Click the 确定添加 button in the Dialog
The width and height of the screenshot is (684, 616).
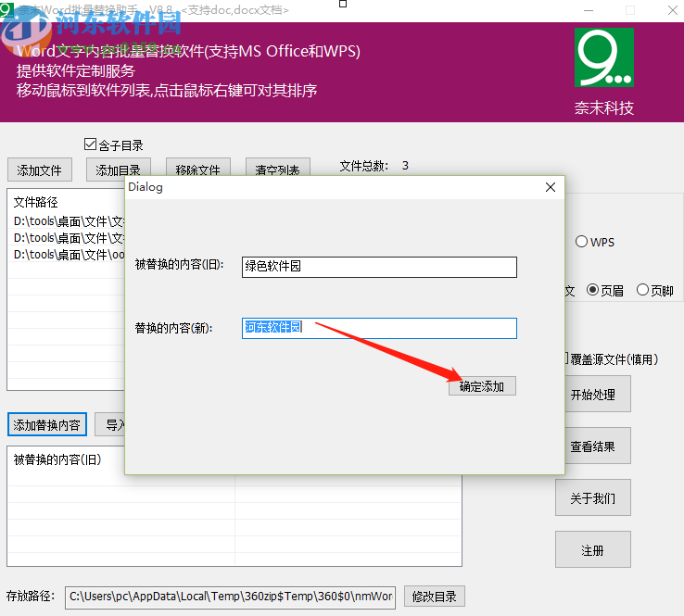coord(482,386)
